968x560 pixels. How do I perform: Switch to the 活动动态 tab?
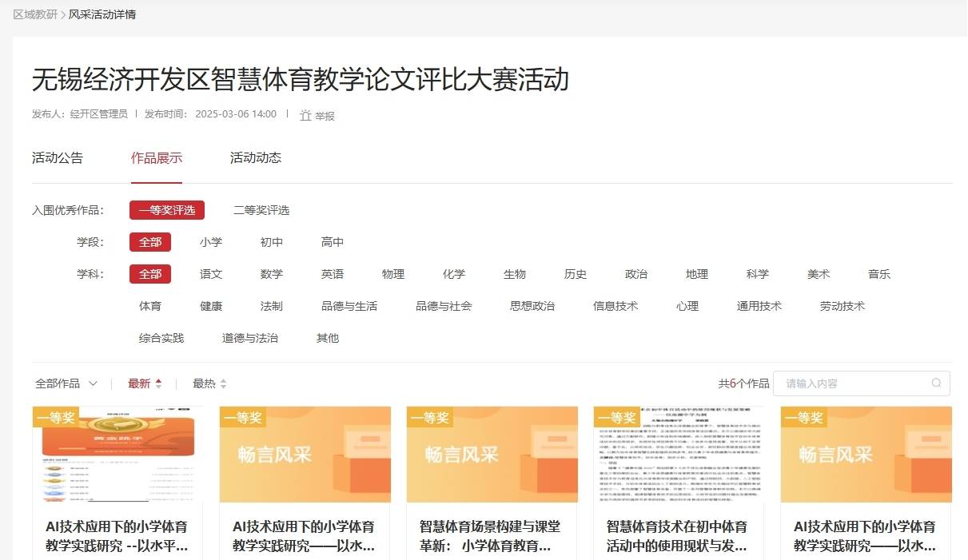pyautogui.click(x=256, y=158)
